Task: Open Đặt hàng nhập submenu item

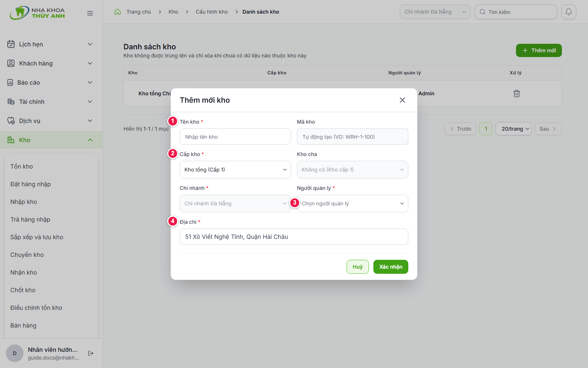Action: tap(31, 184)
